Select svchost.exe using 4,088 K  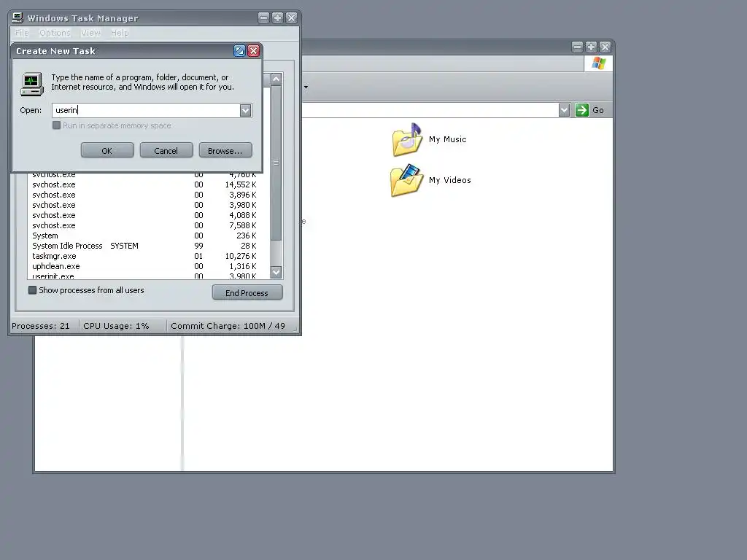[x=144, y=215]
